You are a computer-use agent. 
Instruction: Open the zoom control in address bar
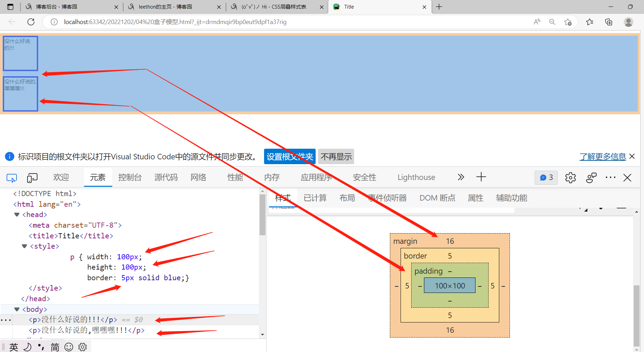click(x=552, y=22)
